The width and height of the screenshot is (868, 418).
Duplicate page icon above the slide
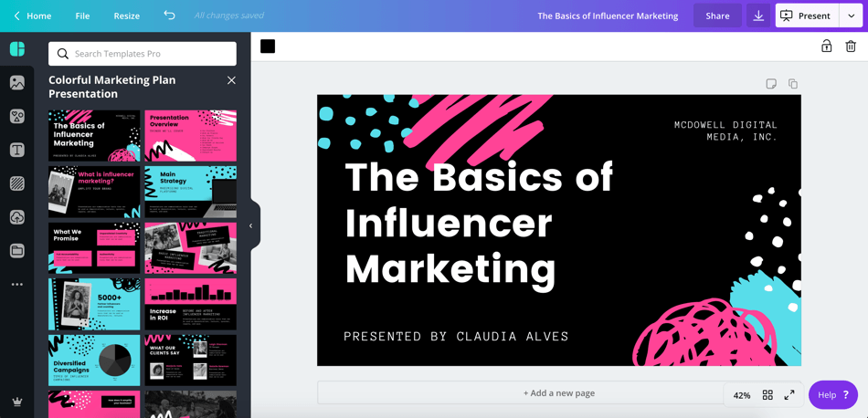point(793,83)
